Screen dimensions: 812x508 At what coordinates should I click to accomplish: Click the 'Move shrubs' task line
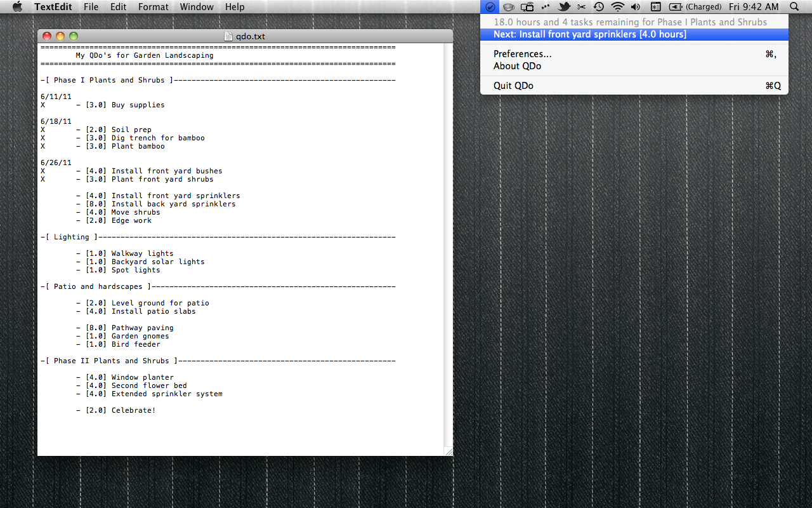tap(118, 212)
